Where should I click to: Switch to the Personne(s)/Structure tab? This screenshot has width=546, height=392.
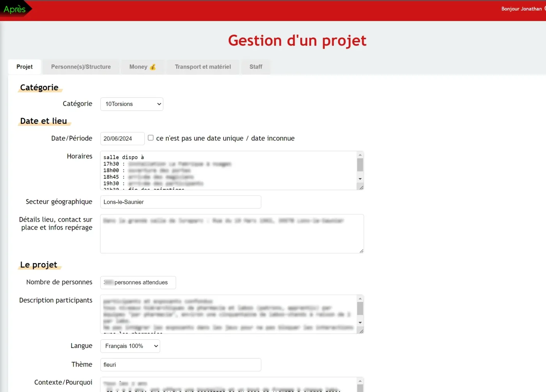pyautogui.click(x=81, y=67)
